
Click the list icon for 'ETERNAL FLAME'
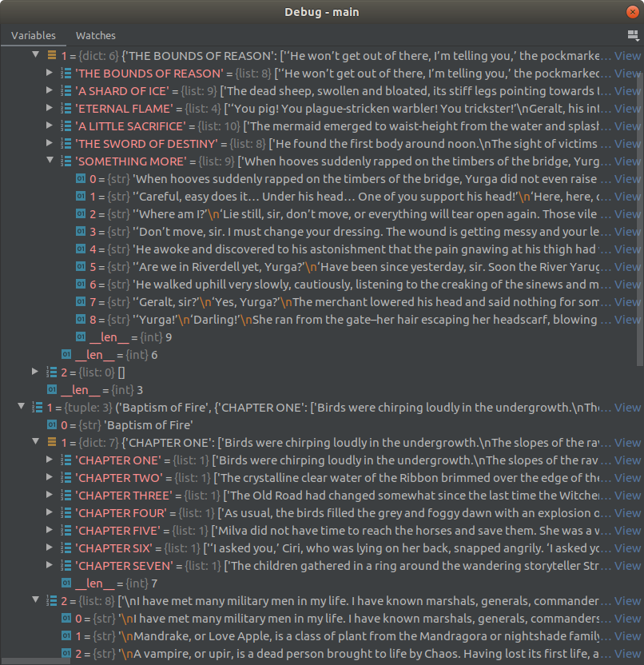[x=66, y=108]
